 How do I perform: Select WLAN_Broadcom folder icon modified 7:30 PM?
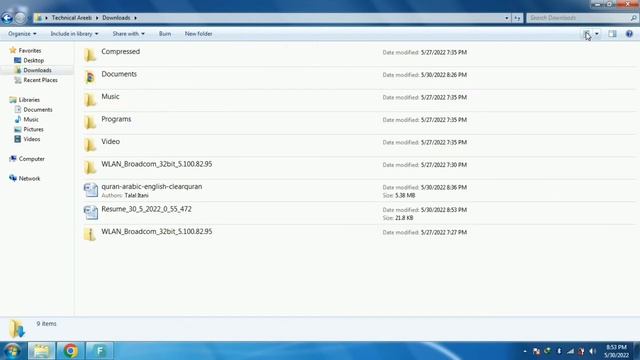point(90,167)
